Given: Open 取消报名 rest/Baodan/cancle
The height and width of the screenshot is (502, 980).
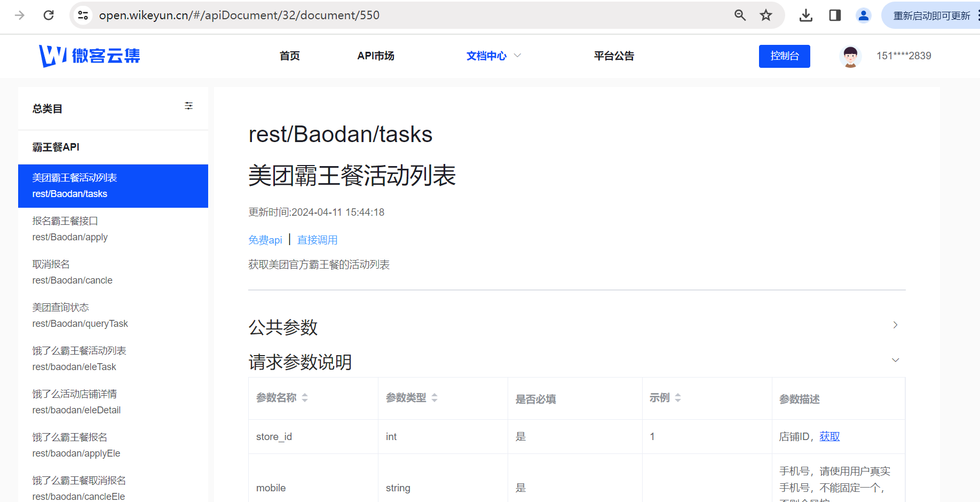Looking at the screenshot, I should (113, 272).
